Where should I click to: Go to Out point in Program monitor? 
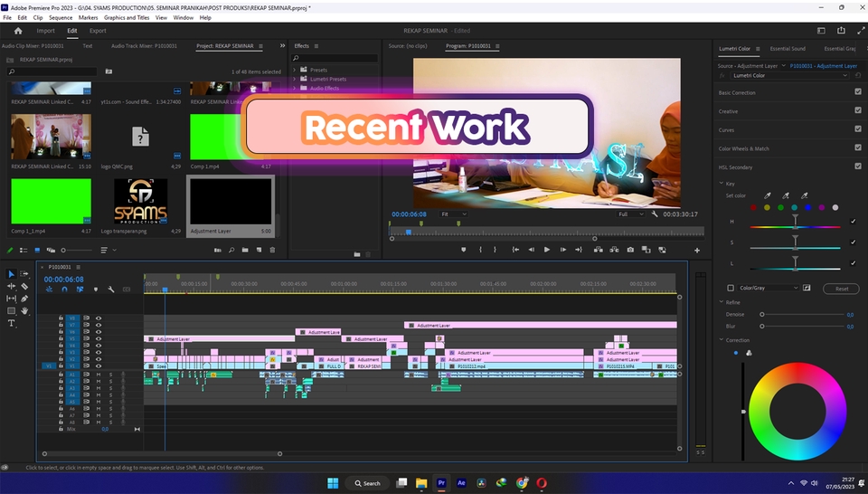coord(579,250)
